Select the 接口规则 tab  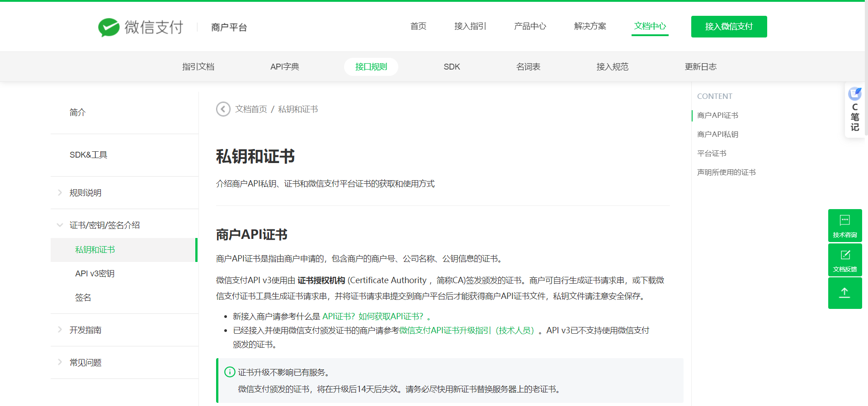(371, 67)
